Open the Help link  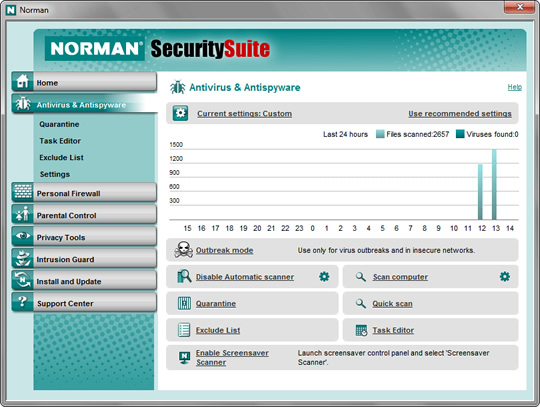click(515, 87)
